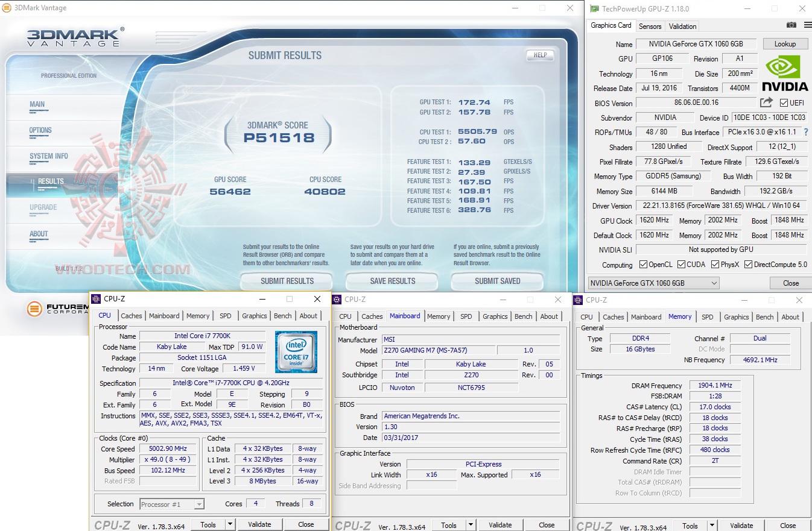Validate the CPU-Z results
Image resolution: width=812 pixels, height=531 pixels.
259,524
